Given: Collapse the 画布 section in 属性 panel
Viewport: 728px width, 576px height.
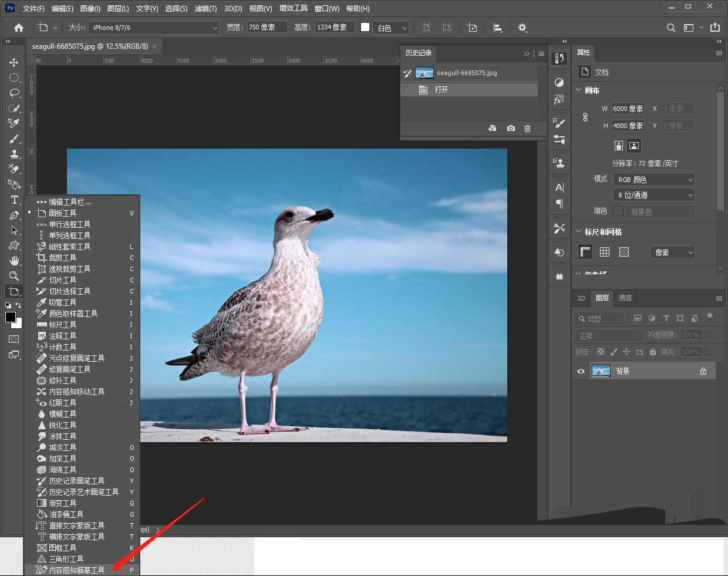Looking at the screenshot, I should 578,90.
